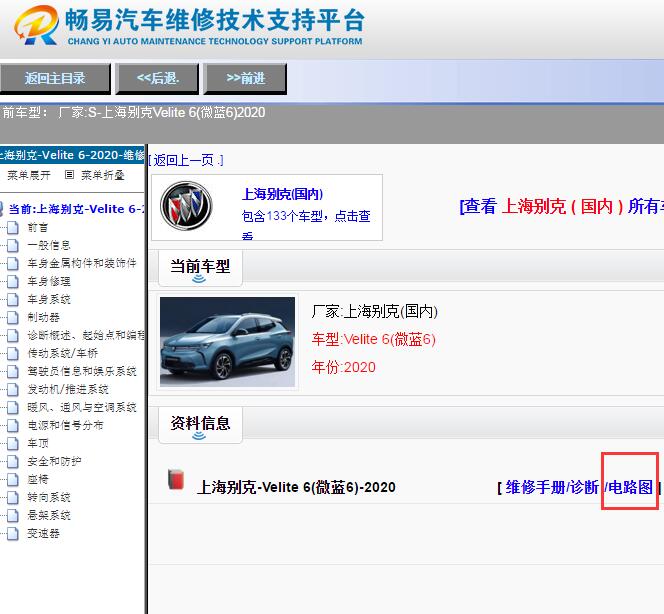This screenshot has width=664, height=614.
Task: Click the page icon beside 一般信息
Action: click(x=13, y=246)
